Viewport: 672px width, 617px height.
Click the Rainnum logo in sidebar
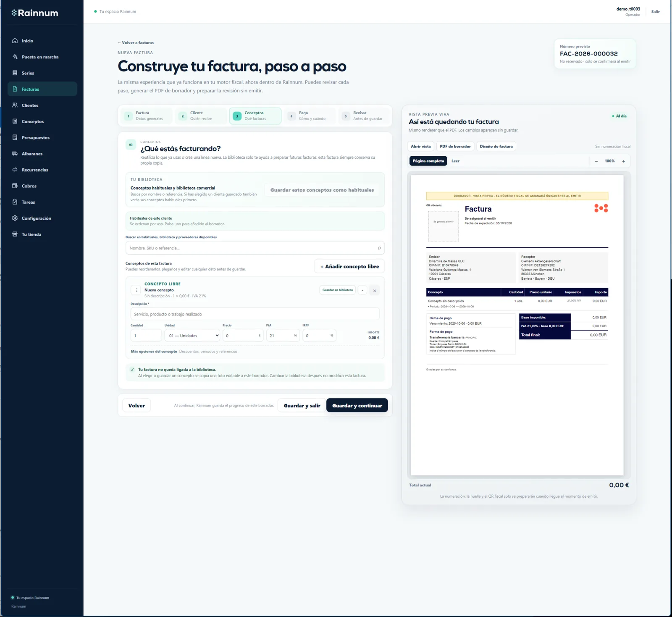tap(35, 13)
